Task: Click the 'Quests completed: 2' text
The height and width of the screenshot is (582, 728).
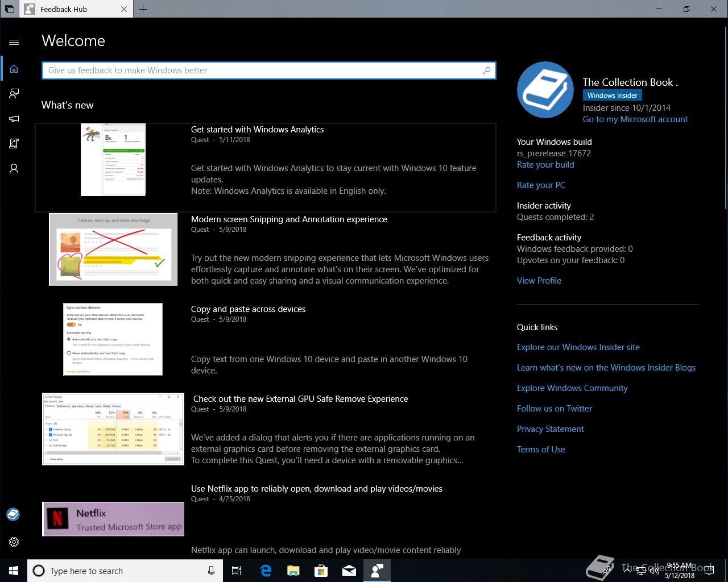Action: point(555,217)
